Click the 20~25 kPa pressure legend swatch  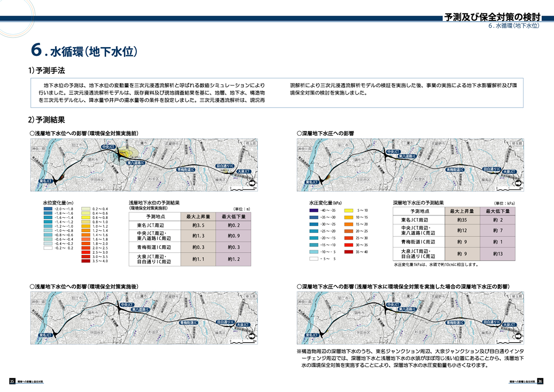tap(349, 231)
